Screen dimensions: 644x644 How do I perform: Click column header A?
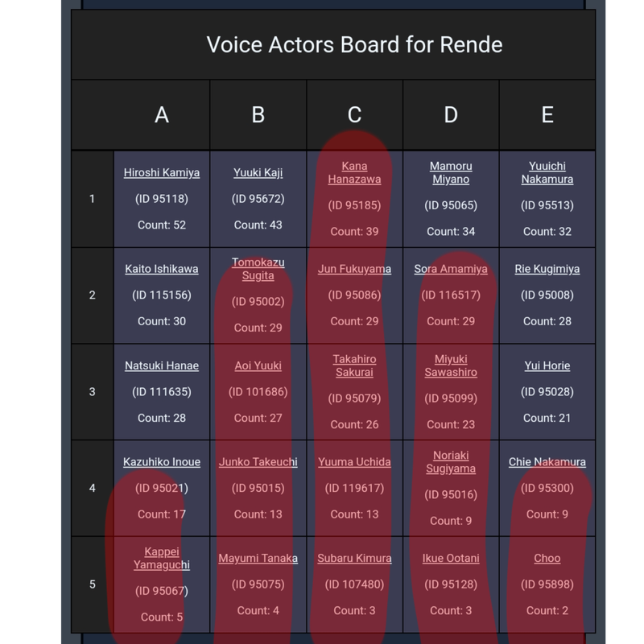tap(162, 114)
